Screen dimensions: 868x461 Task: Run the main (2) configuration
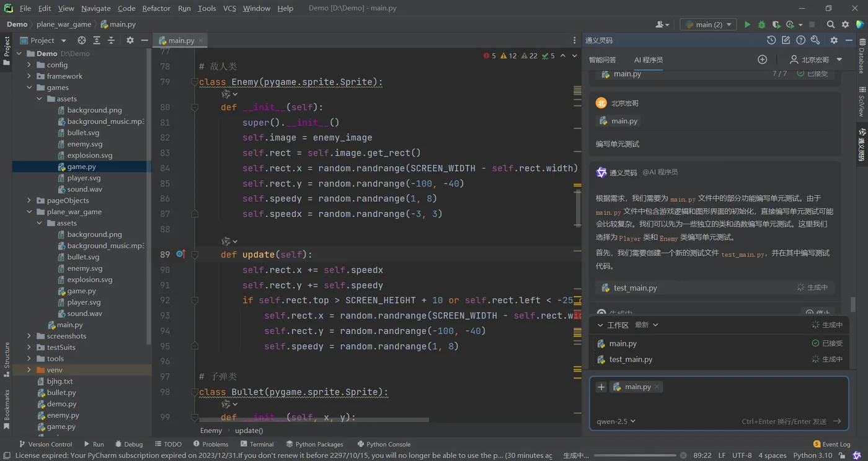point(747,24)
